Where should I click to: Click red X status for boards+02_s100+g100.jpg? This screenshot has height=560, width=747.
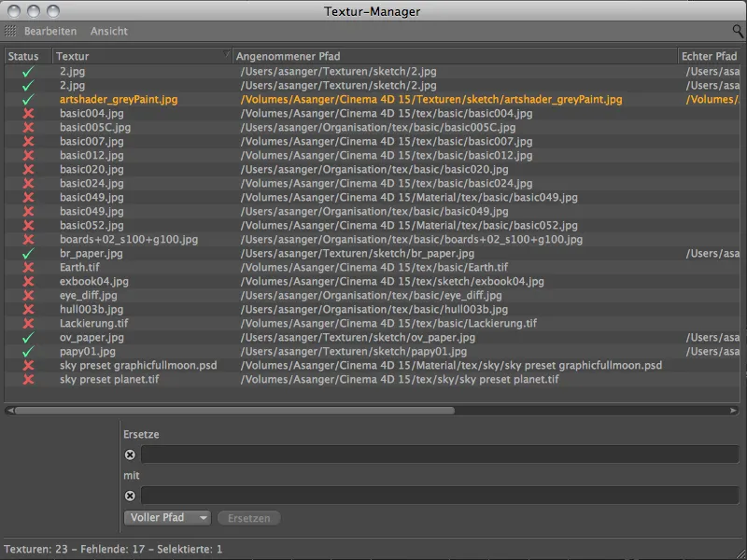29,240
